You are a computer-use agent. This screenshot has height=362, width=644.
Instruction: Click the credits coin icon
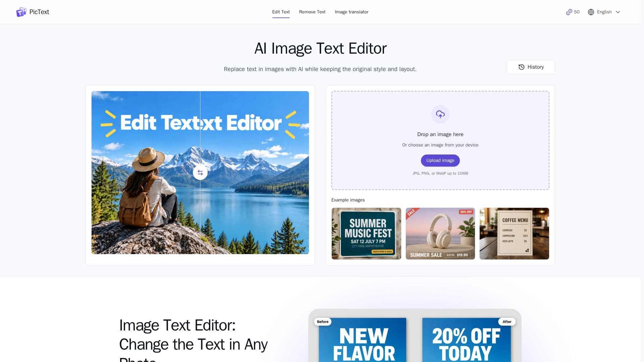click(x=569, y=12)
